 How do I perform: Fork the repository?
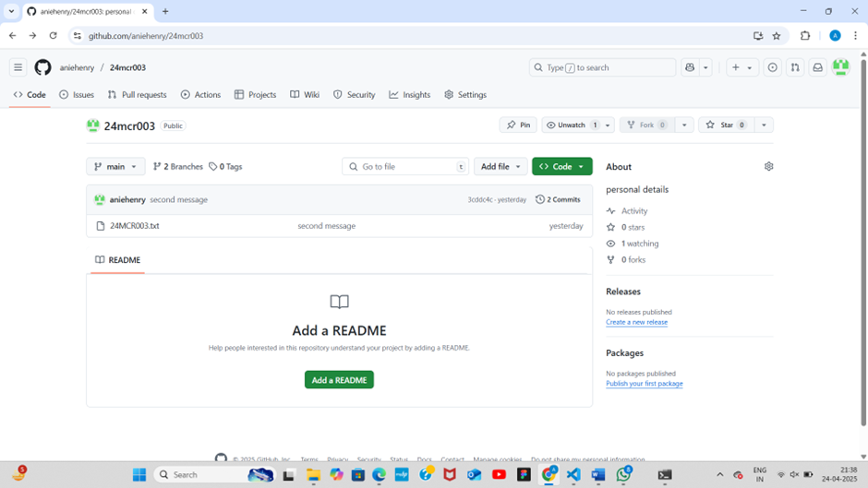point(646,125)
